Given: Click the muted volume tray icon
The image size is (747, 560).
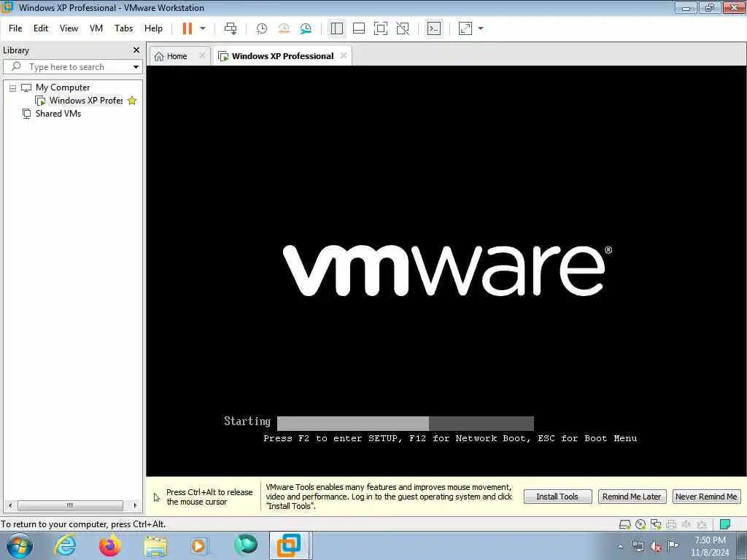Looking at the screenshot, I should [656, 547].
